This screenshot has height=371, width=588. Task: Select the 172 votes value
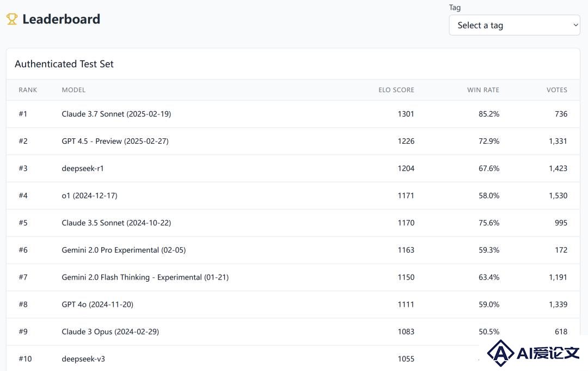(561, 250)
